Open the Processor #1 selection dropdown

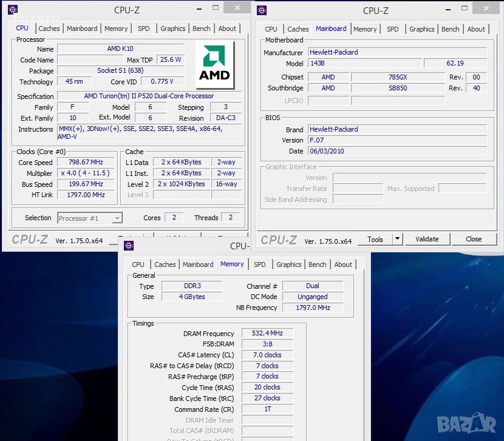click(x=90, y=218)
